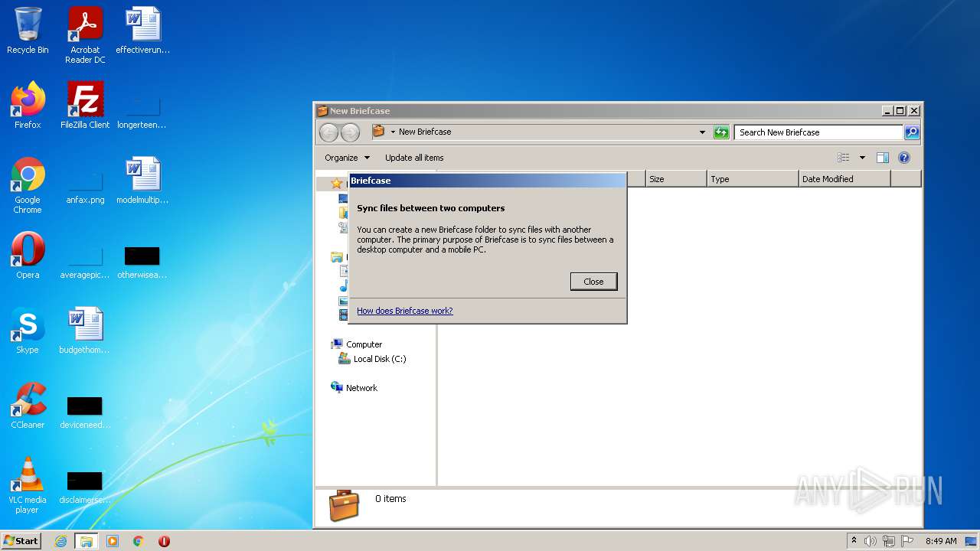Viewport: 980px width, 551px height.
Task: Select the modelmultip Word document icon
Action: pos(143,181)
